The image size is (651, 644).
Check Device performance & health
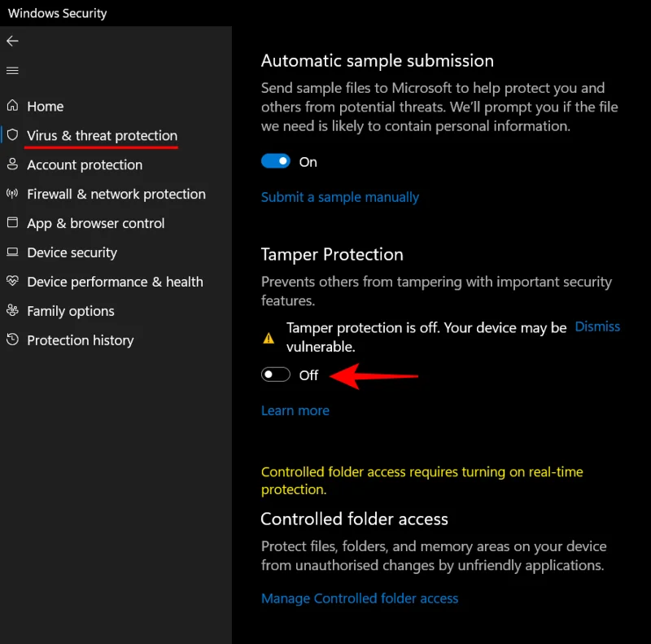[114, 282]
